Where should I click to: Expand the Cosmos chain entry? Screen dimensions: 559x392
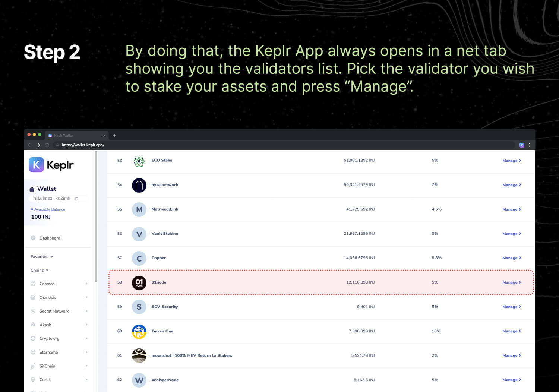click(86, 284)
